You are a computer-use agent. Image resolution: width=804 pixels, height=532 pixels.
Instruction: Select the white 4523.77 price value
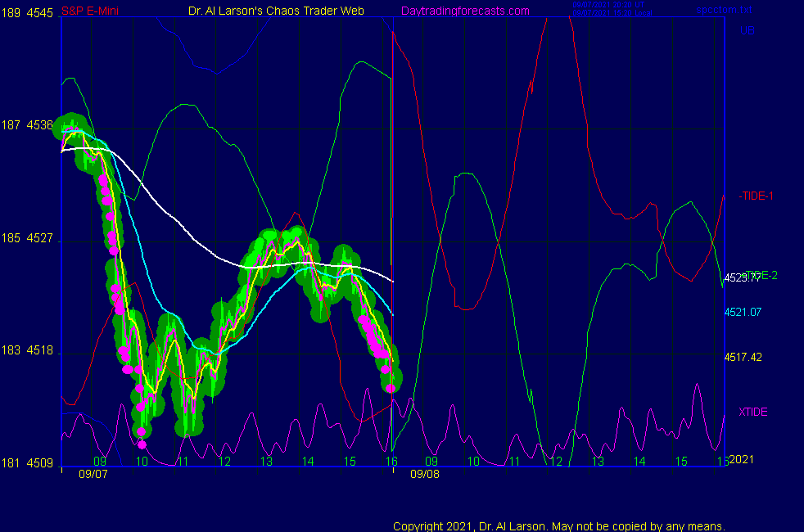[x=742, y=278]
